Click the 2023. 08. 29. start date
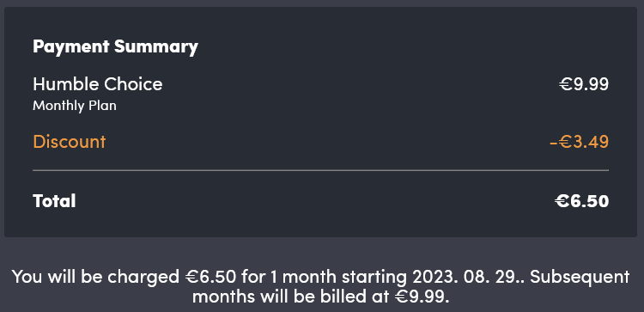 (466, 277)
